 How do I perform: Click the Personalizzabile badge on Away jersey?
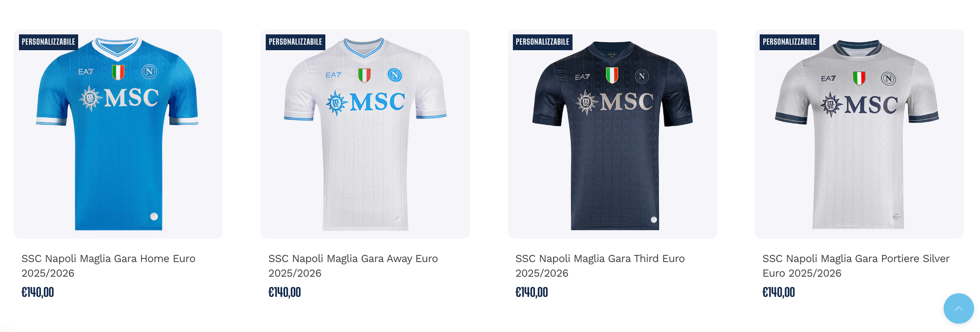295,42
